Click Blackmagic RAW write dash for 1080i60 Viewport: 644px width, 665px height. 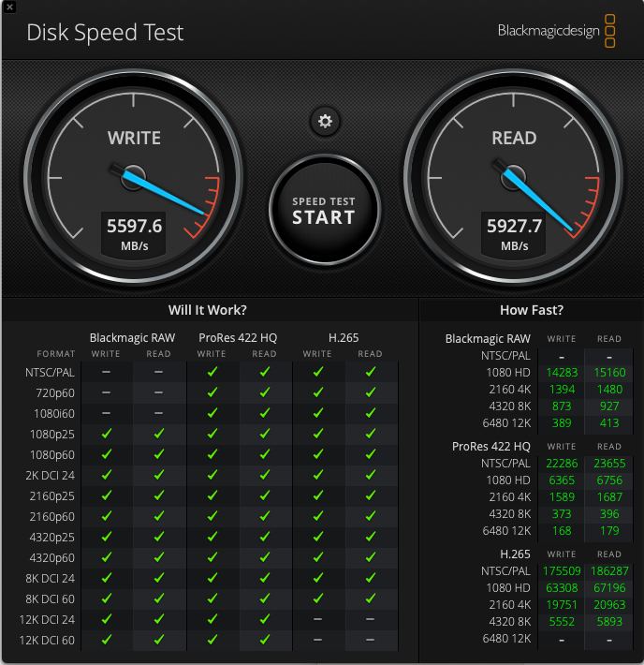pos(106,413)
